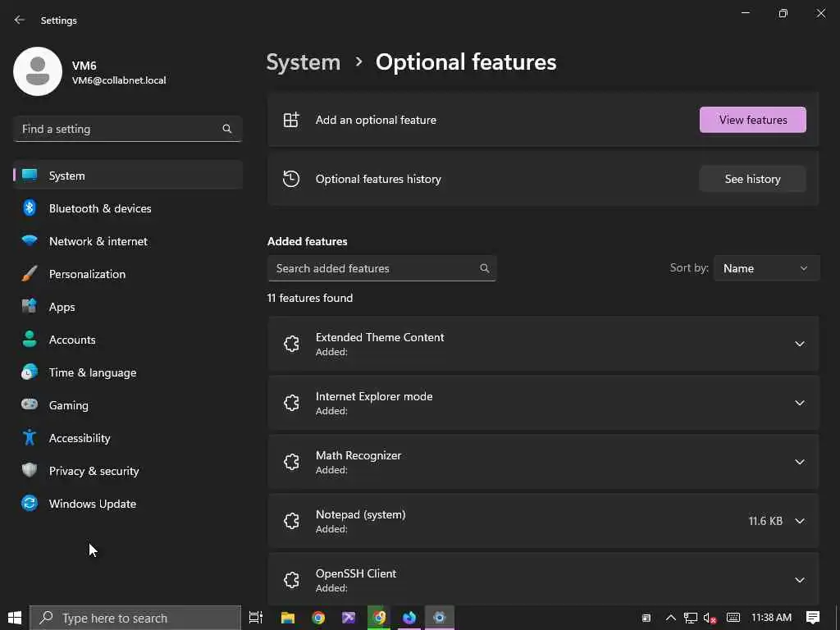Click the search magnifier in Find a setting
Image resolution: width=840 pixels, height=630 pixels.
(x=227, y=129)
